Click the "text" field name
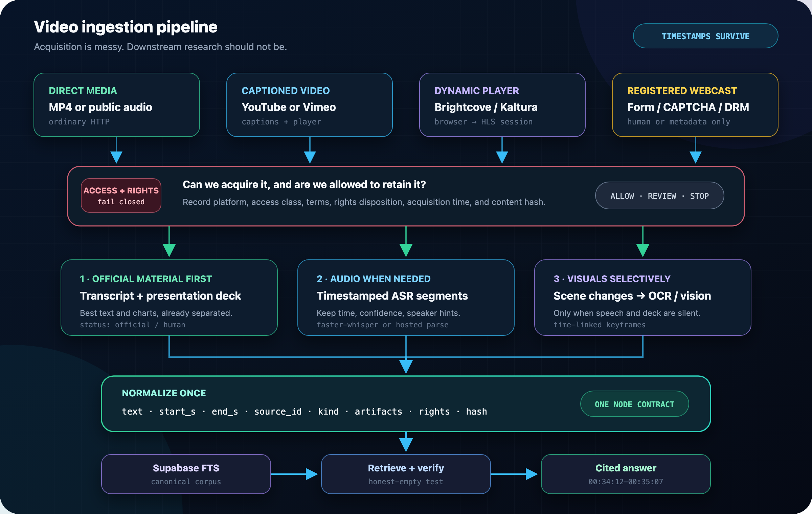Screen dimensions: 812x514 tap(132, 412)
